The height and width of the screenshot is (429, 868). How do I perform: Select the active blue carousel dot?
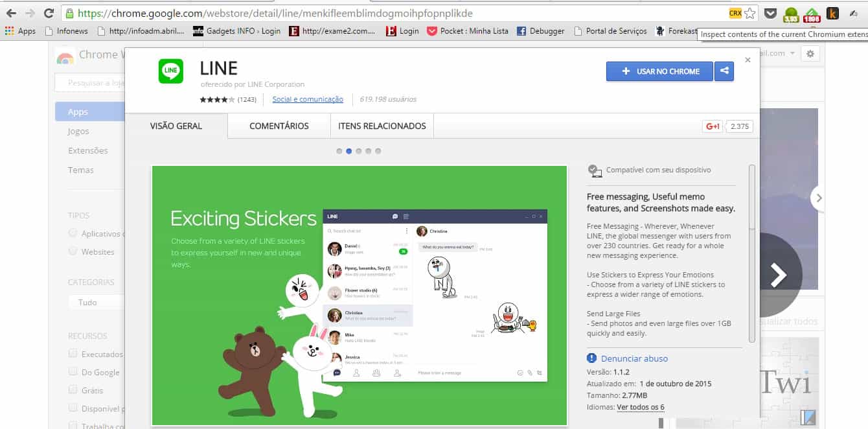(349, 151)
